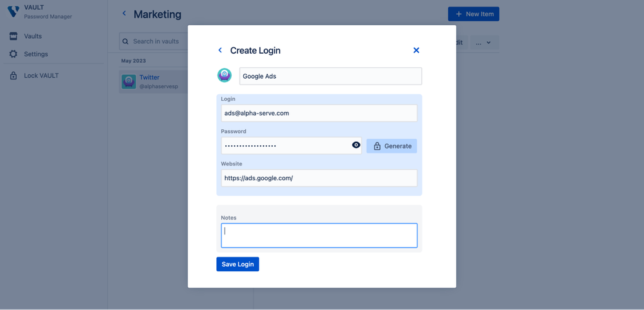Edit the Google Ads title field

coord(330,76)
